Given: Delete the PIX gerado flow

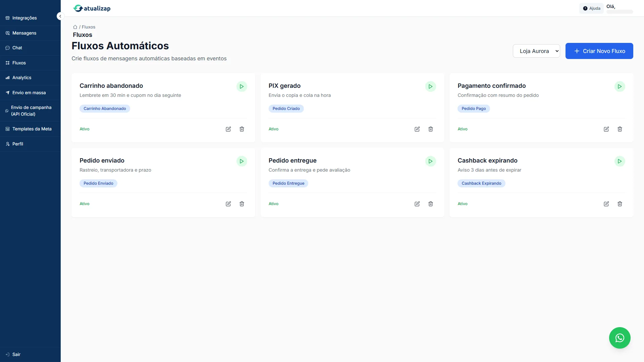Looking at the screenshot, I should (431, 129).
